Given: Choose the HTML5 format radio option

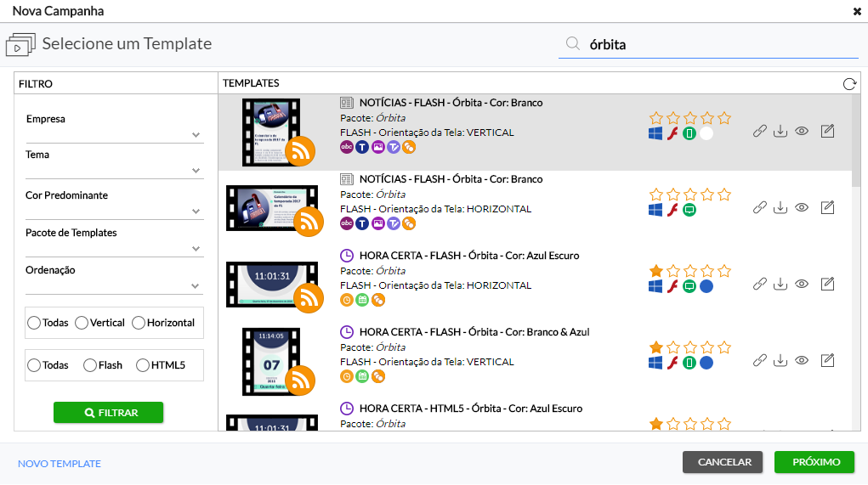Looking at the screenshot, I should coord(143,365).
